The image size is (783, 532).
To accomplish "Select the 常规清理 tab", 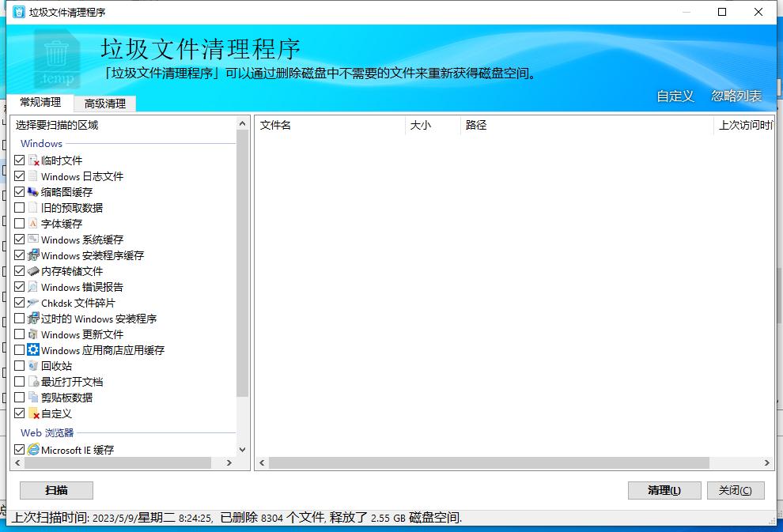I will click(40, 103).
